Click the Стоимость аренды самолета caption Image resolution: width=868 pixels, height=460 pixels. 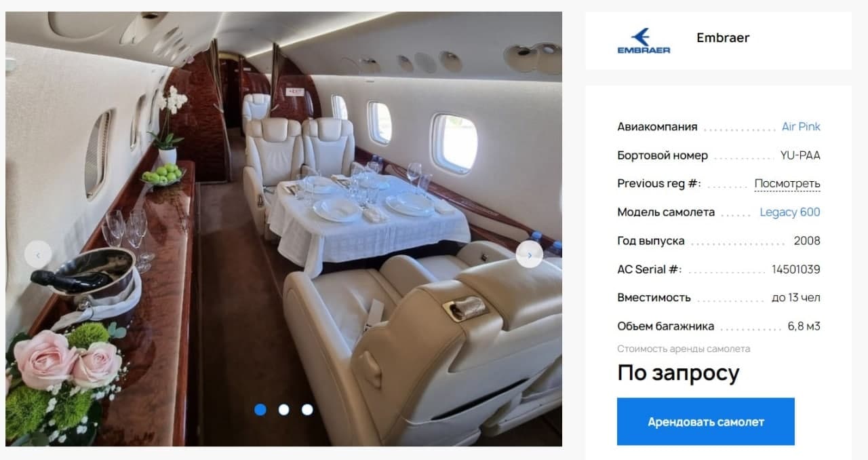point(684,349)
